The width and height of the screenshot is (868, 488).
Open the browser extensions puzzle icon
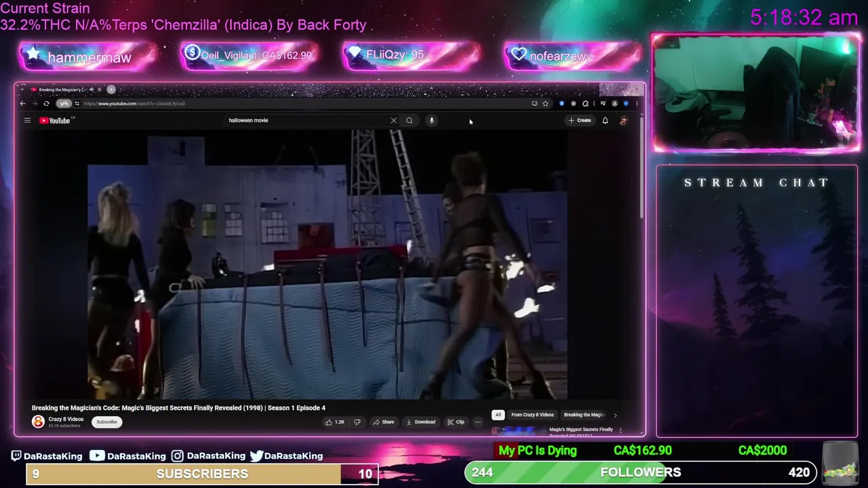point(585,104)
